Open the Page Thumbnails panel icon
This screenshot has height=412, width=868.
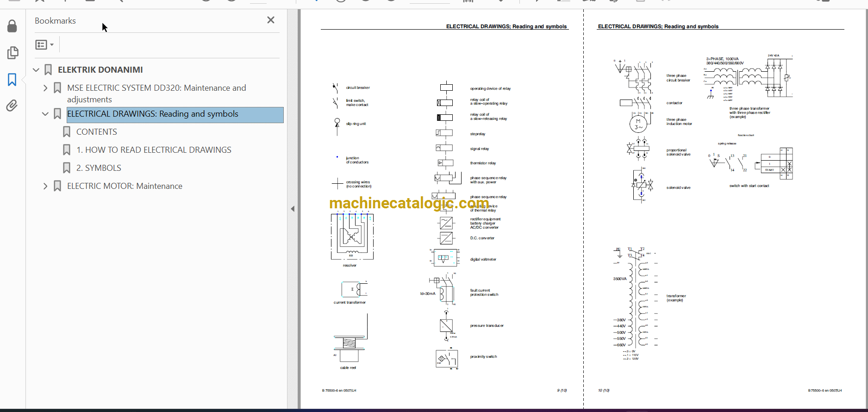(12, 53)
